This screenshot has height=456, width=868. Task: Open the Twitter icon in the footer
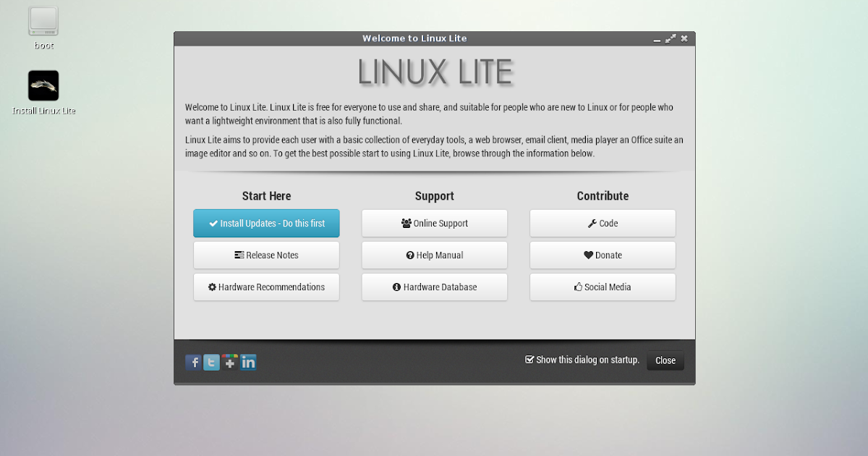click(211, 362)
